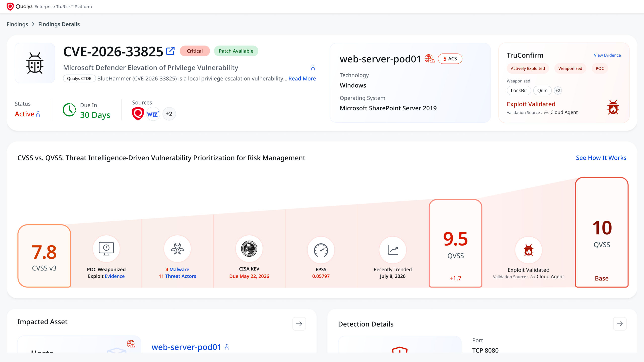Click the EPSS gauge icon
This screenshot has width=644, height=362.
tap(321, 250)
